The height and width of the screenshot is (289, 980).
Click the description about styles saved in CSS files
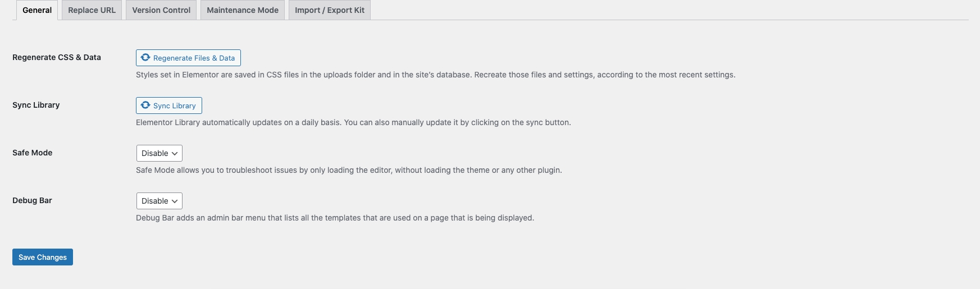[x=435, y=75]
